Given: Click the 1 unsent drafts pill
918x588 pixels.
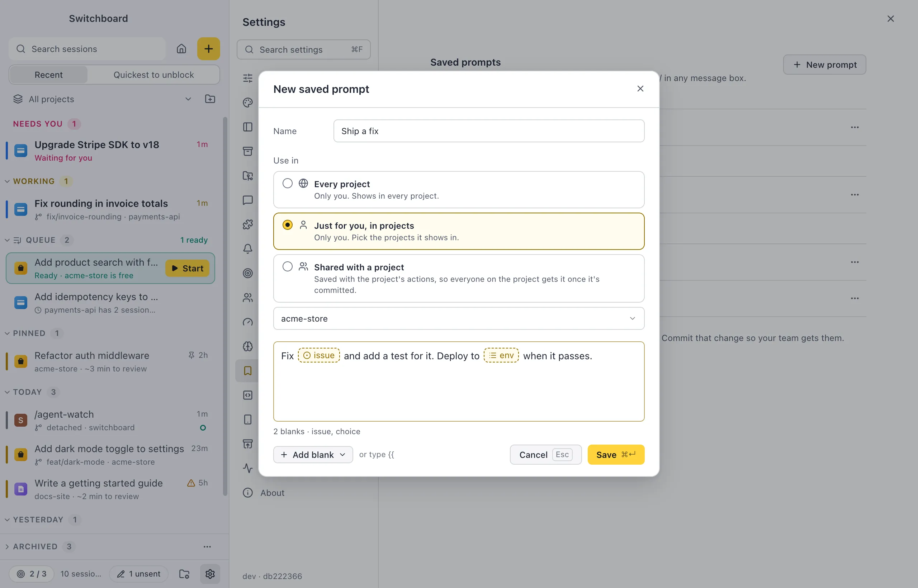Looking at the screenshot, I should (x=139, y=574).
